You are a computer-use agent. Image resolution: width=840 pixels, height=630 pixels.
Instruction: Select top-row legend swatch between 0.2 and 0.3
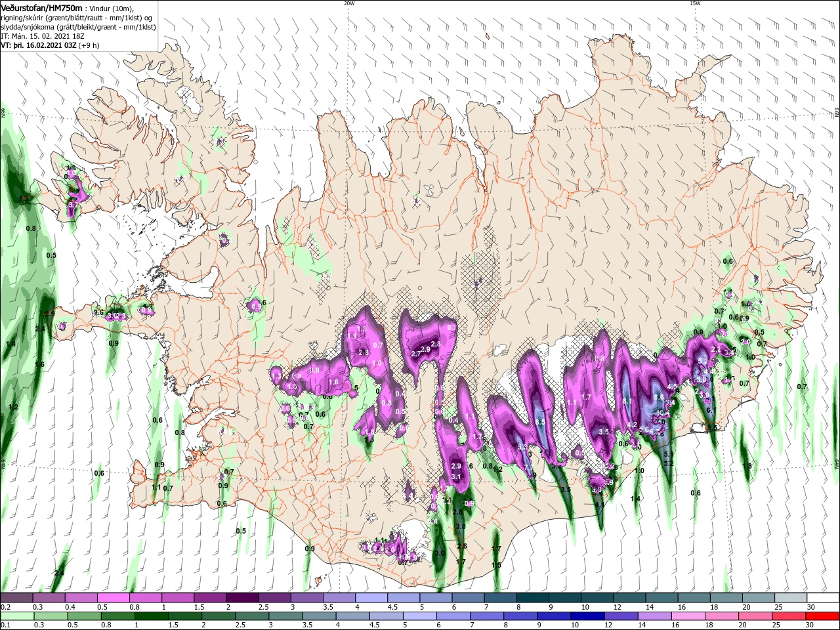pos(16,598)
